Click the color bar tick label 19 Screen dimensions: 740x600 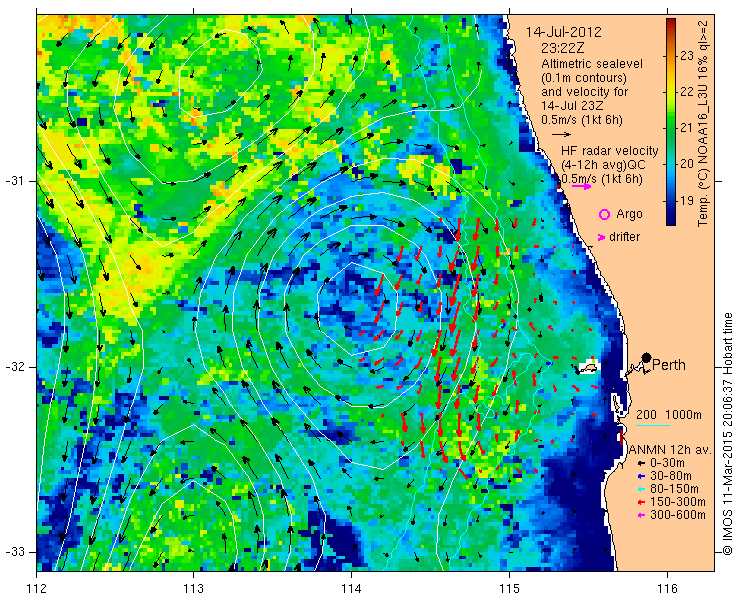(687, 200)
